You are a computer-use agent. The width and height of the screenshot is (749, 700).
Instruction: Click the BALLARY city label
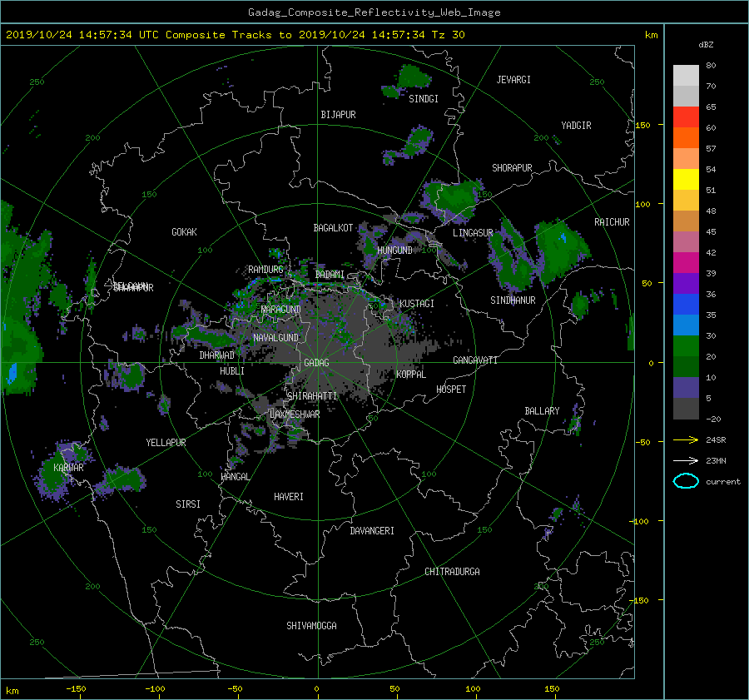[x=542, y=411]
